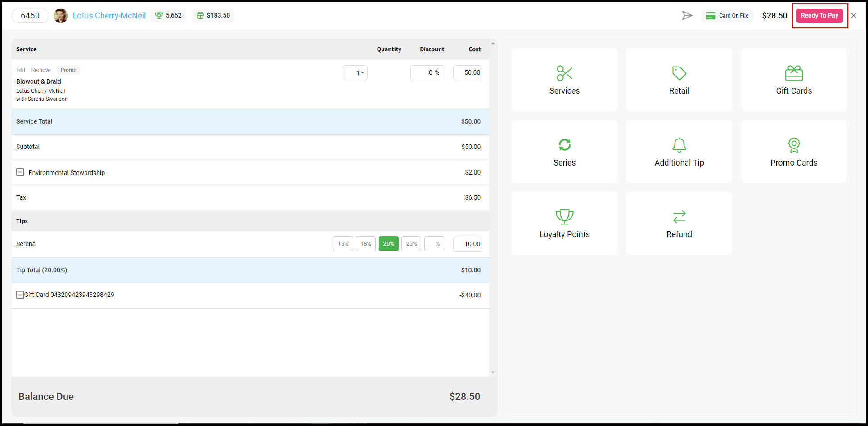Open the quantity dropdown for Blowout & Braid

(355, 73)
